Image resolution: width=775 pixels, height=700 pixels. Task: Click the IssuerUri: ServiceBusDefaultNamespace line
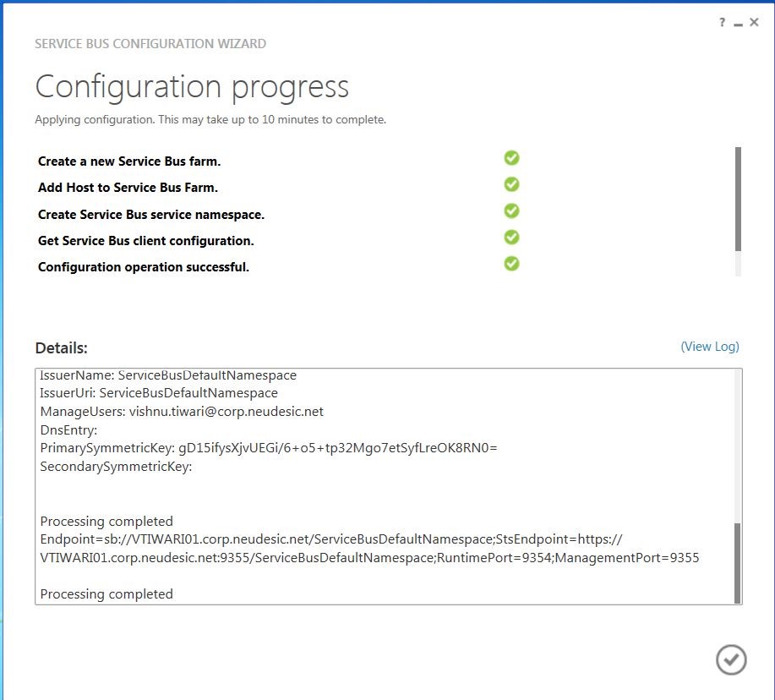tap(159, 393)
